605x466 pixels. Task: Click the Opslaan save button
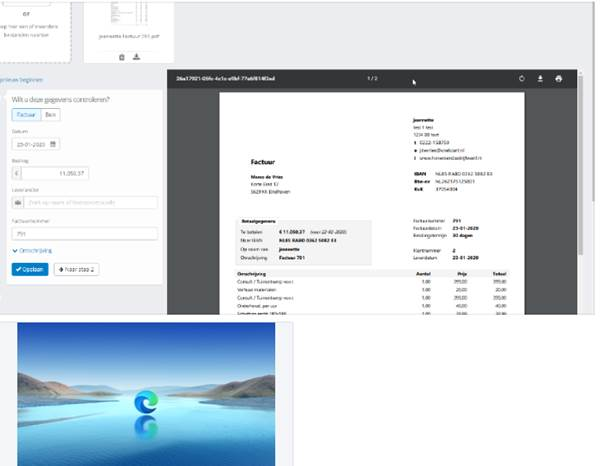pos(30,269)
